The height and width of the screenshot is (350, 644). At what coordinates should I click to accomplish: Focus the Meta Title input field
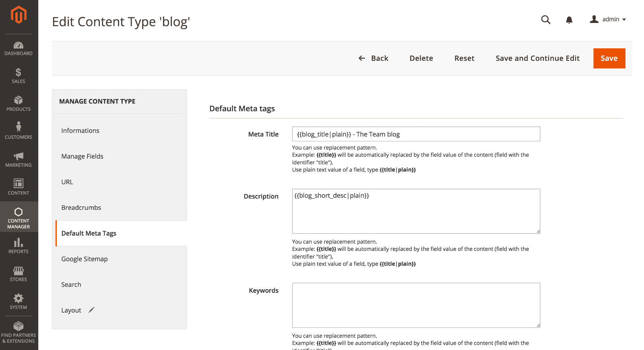pyautogui.click(x=416, y=134)
